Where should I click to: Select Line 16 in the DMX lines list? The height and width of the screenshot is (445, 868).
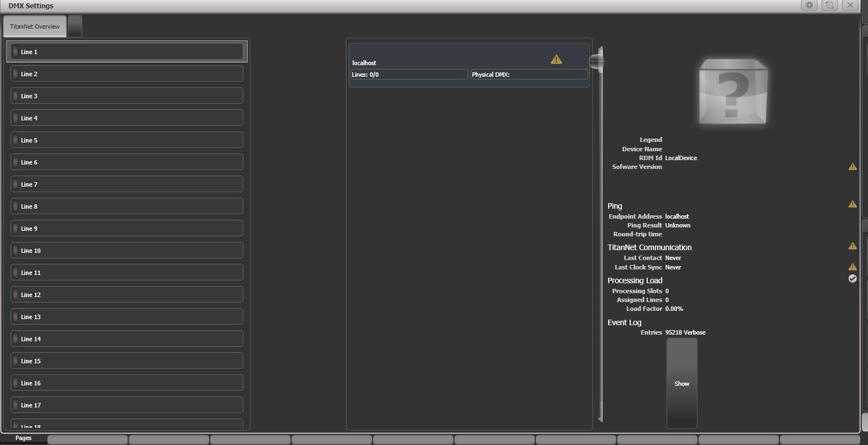pos(127,383)
